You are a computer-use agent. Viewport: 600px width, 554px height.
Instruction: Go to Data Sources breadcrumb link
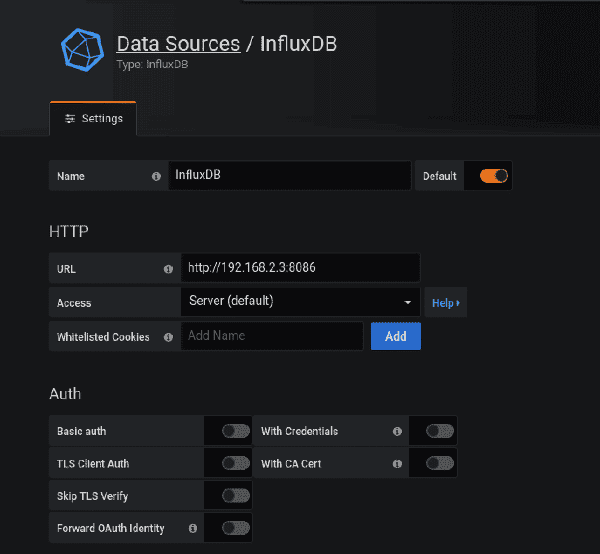178,44
